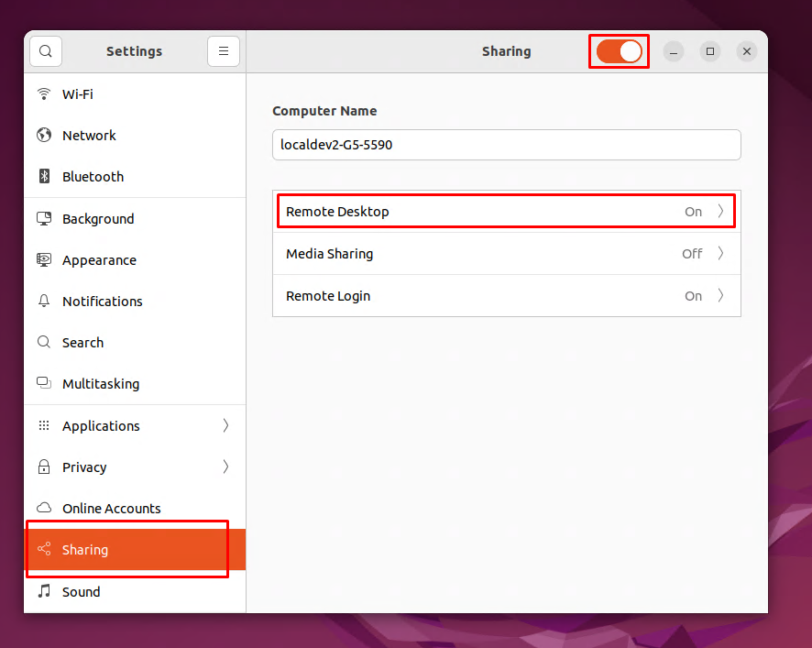The image size is (812, 648).
Task: Open the Remote Login settings row
Action: coord(507,296)
